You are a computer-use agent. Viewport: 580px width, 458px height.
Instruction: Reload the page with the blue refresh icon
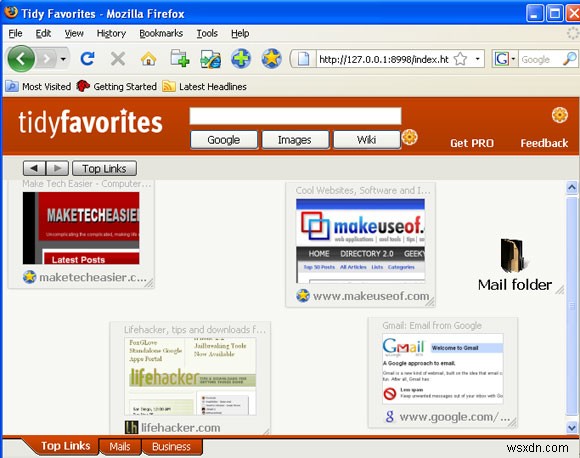click(87, 59)
